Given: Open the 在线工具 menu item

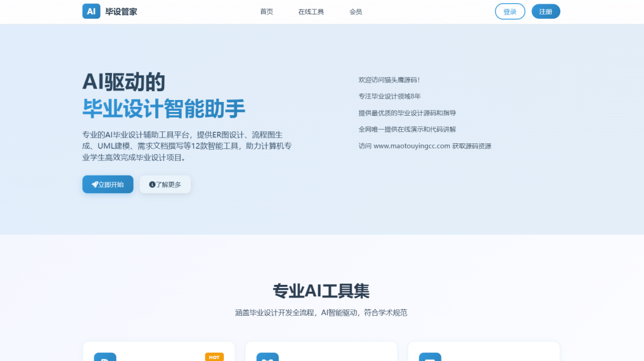Looking at the screenshot, I should coord(311,12).
